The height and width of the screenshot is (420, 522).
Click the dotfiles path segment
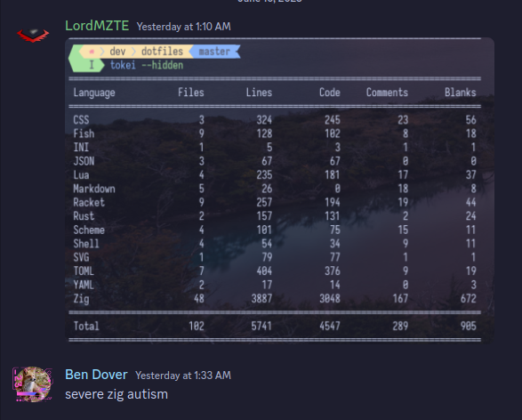[x=162, y=52]
